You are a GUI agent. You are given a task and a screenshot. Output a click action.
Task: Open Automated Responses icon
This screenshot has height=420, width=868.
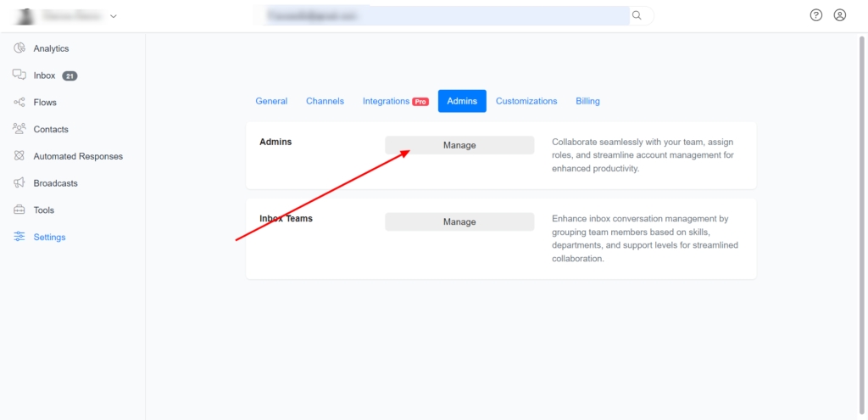(19, 156)
